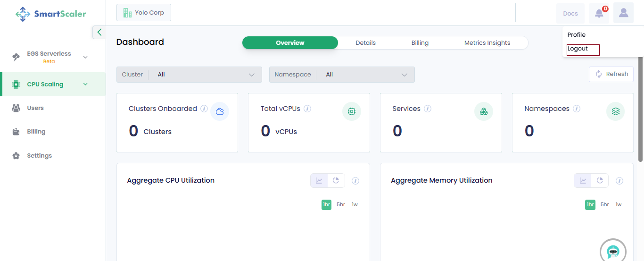Open the Namespace dropdown

(x=342, y=75)
